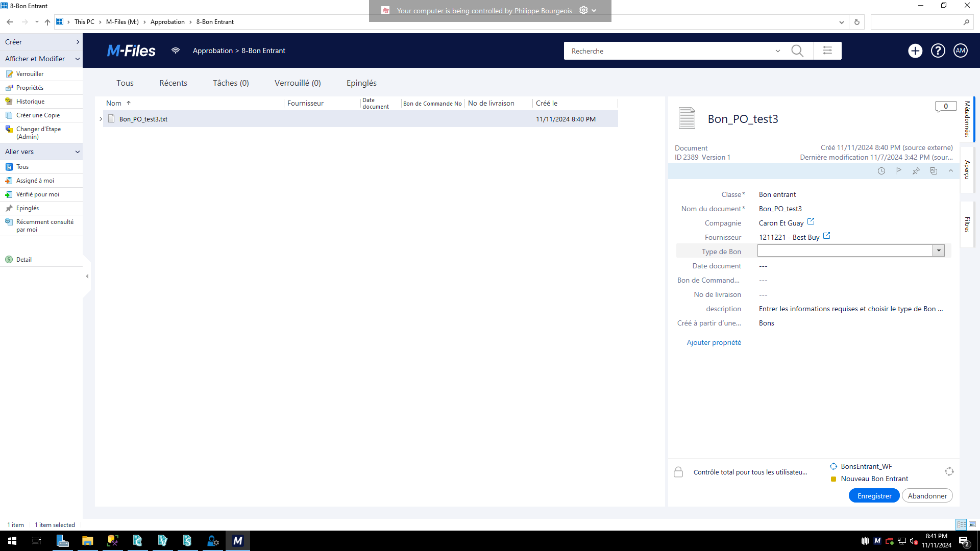
Task: Expand the Bon_PO_test3.txt row arrow
Action: pyautogui.click(x=101, y=119)
